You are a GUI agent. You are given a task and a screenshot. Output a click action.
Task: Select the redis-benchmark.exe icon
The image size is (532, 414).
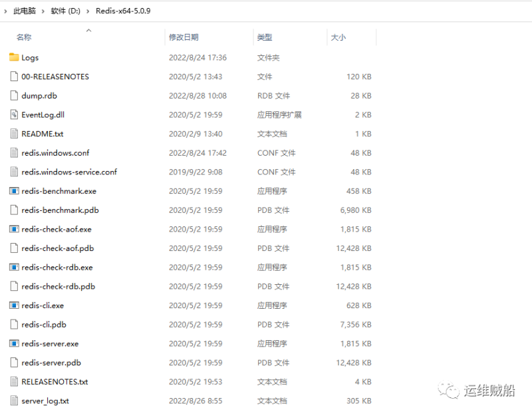15,191
